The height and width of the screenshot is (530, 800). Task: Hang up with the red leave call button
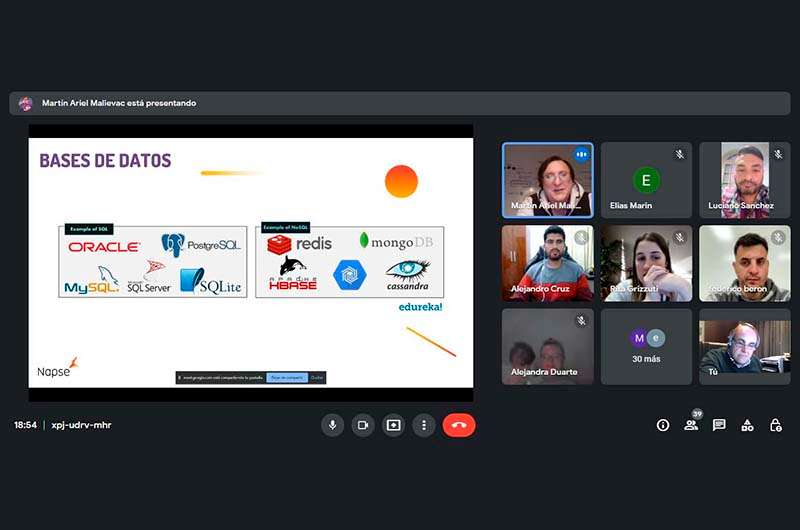[459, 425]
